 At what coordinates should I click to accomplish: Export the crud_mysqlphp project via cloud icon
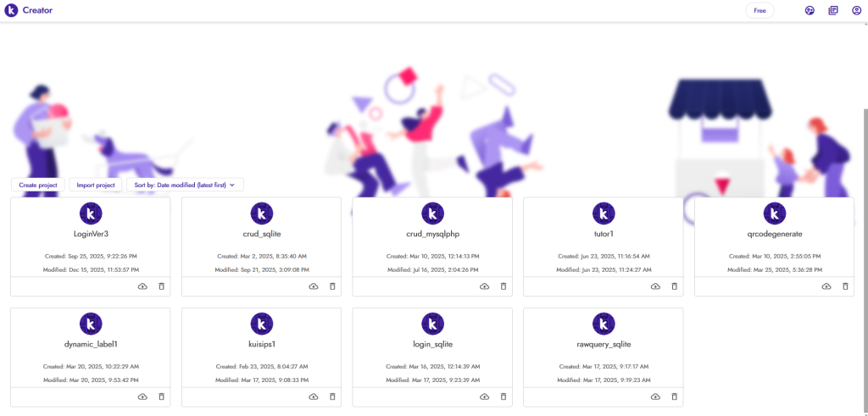(x=484, y=286)
